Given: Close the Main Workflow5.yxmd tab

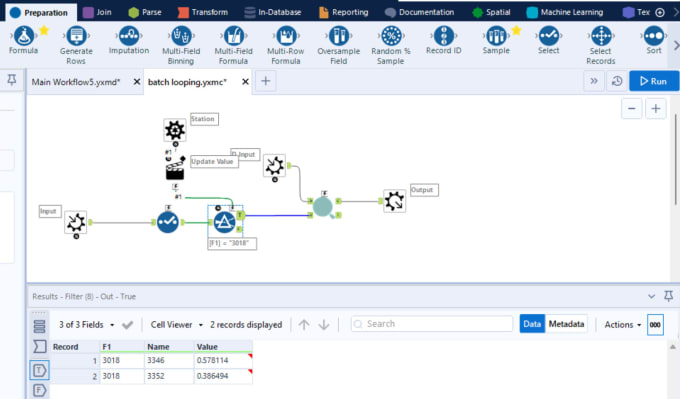Looking at the screenshot, I should [x=137, y=82].
